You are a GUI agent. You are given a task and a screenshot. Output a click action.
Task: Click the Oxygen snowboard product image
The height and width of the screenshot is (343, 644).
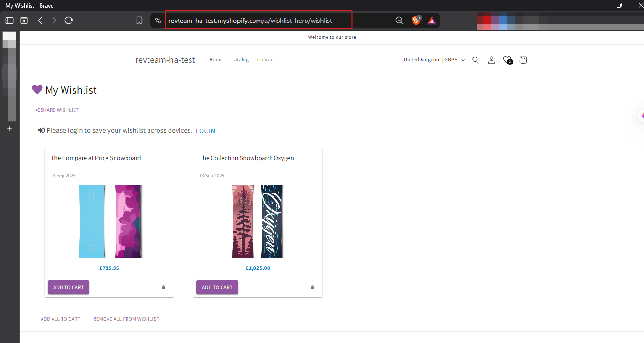coord(258,222)
